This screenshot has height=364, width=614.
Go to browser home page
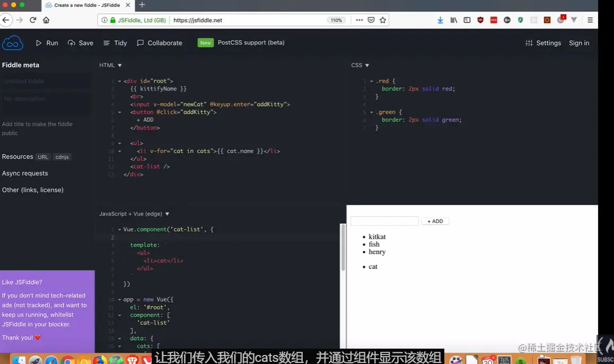[46, 20]
